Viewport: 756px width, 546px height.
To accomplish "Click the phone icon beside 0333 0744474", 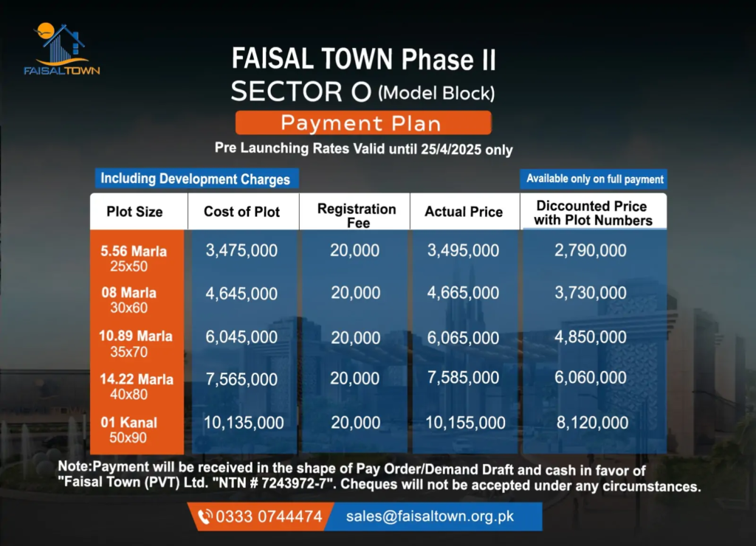I will (x=205, y=516).
